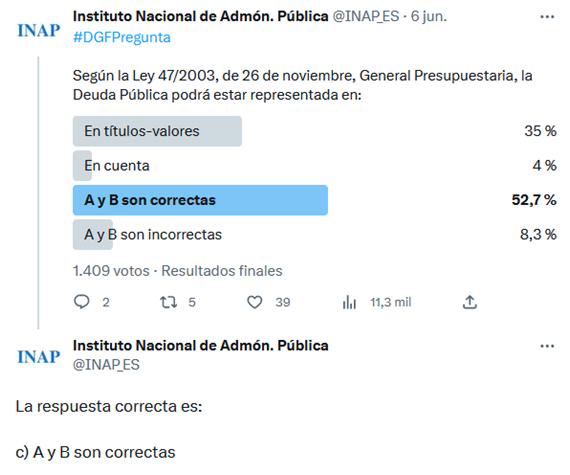Click the @INAP_ES handle in first tweet
Viewport: 570px width, 475px height.
click(x=366, y=16)
